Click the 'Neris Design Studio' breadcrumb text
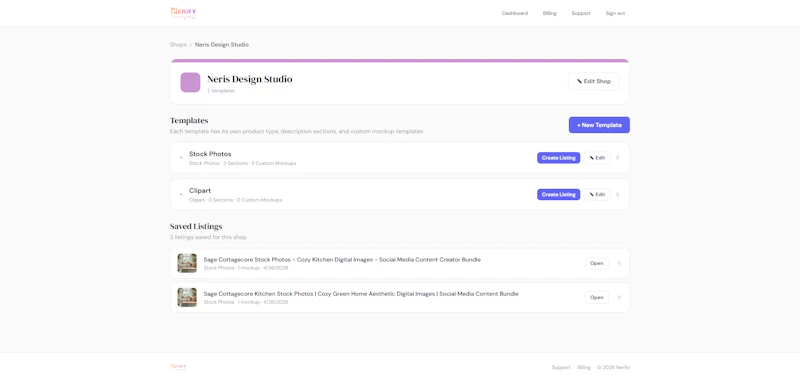Viewport: 800px width, 382px height. click(221, 45)
